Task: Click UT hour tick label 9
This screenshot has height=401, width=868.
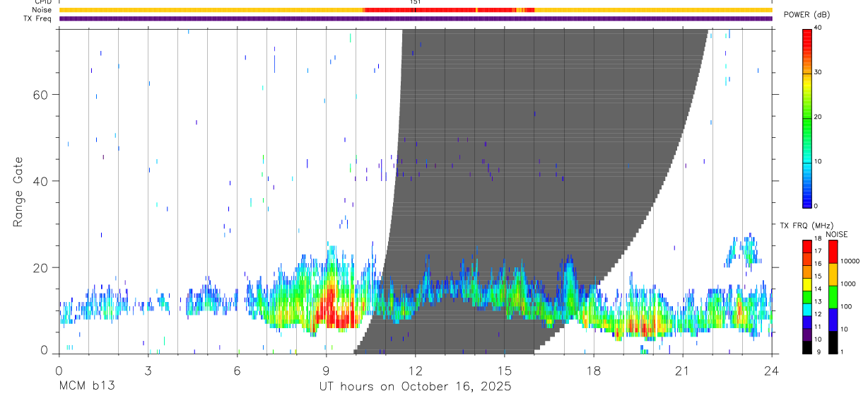Action: click(x=326, y=370)
